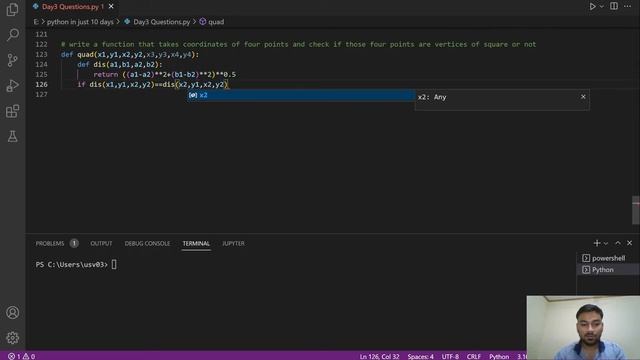Viewport: 640px width, 360px height.
Task: Run Python file with play button
Action: click(592, 7)
